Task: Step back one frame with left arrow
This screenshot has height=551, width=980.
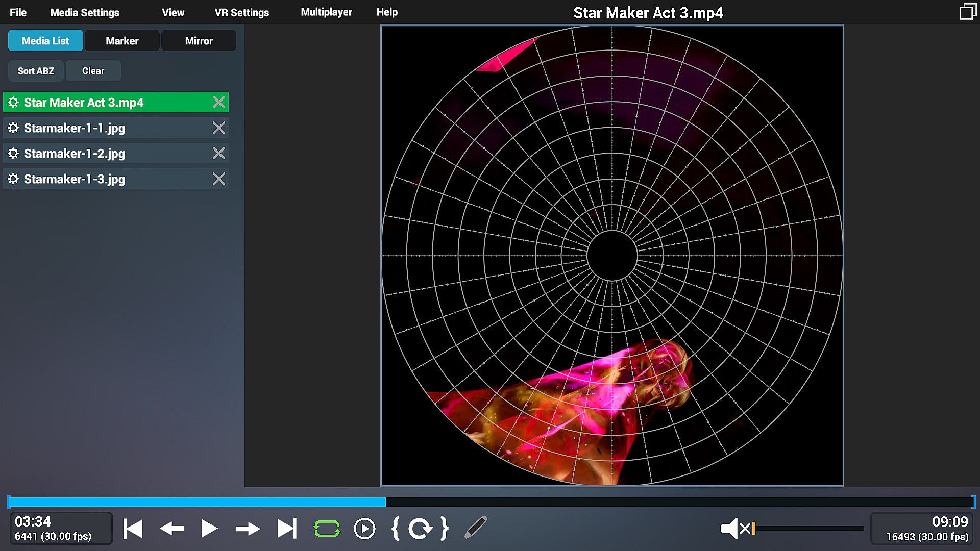Action: click(171, 529)
